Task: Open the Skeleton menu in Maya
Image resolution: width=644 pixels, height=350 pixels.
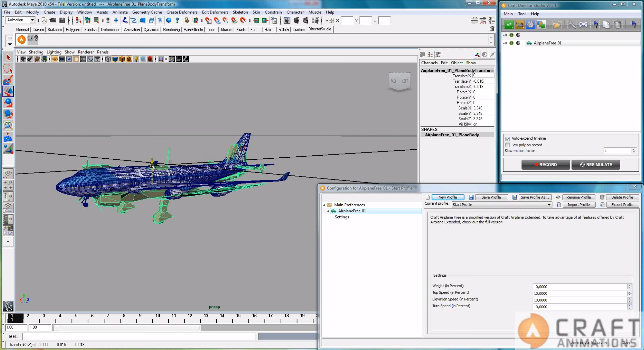Action: coord(241,12)
